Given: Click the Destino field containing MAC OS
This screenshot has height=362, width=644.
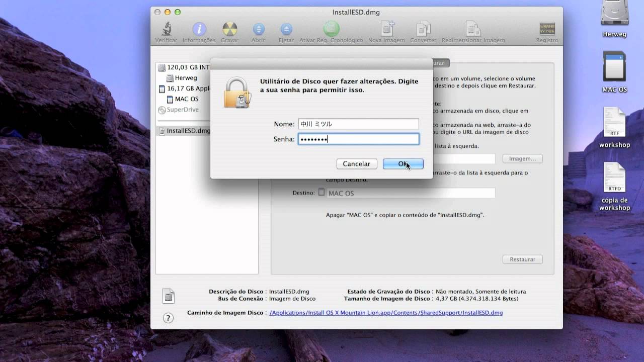Looking at the screenshot, I should [x=411, y=193].
